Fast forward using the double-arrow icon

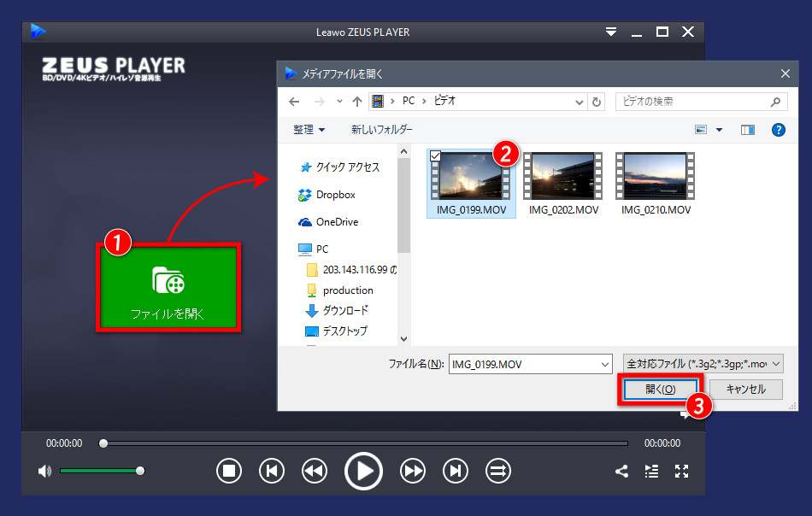coord(412,471)
